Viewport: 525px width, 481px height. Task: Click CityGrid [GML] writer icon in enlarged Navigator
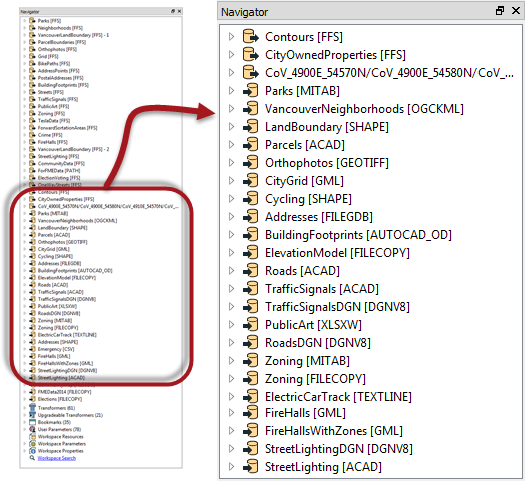[x=250, y=181]
